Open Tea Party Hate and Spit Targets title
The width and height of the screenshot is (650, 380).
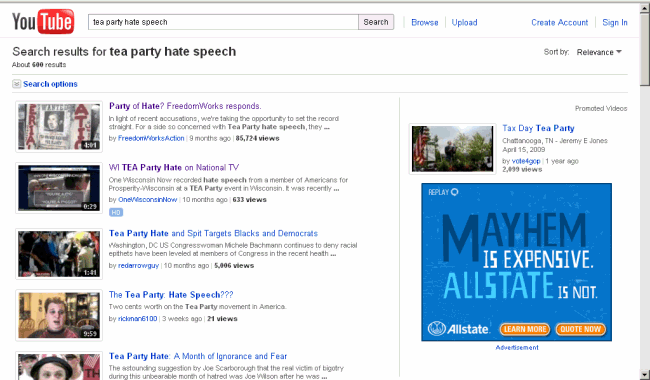(213, 233)
